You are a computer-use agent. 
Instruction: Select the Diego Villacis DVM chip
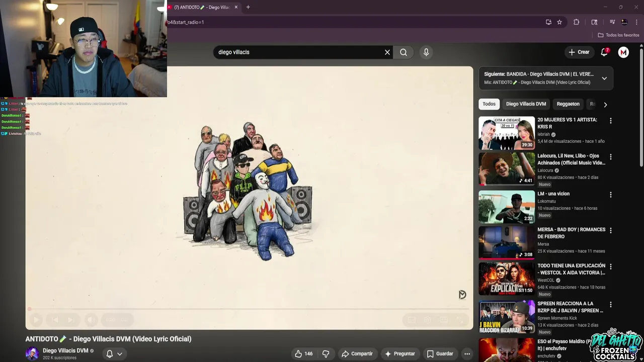(526, 104)
